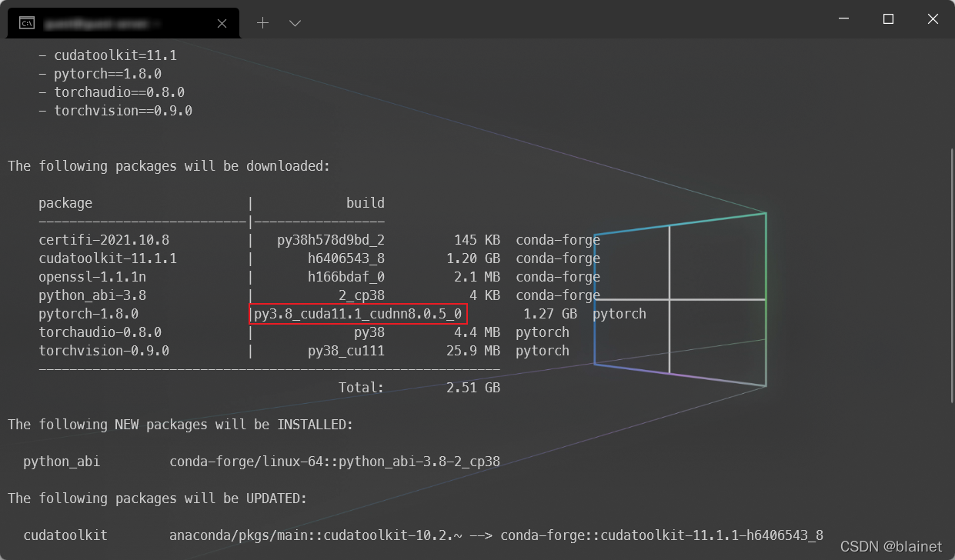Click the size '2.1 MB'
This screenshot has width=955, height=560.
click(477, 277)
